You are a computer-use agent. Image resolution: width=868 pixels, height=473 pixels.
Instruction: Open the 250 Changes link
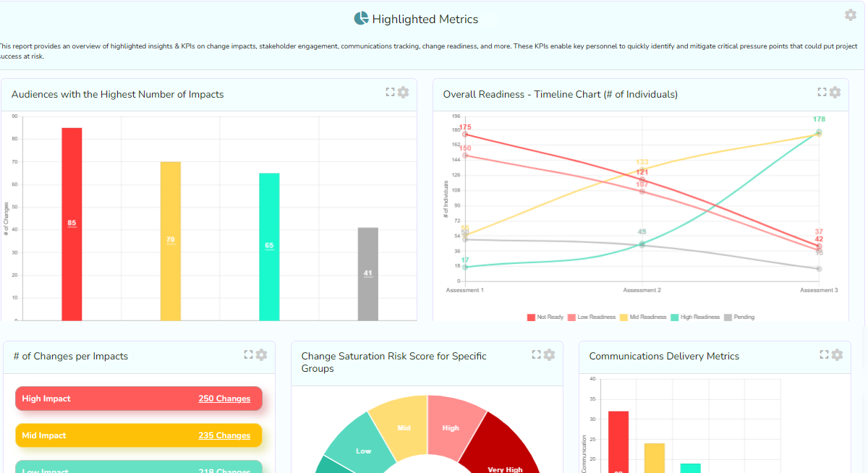pyautogui.click(x=224, y=399)
